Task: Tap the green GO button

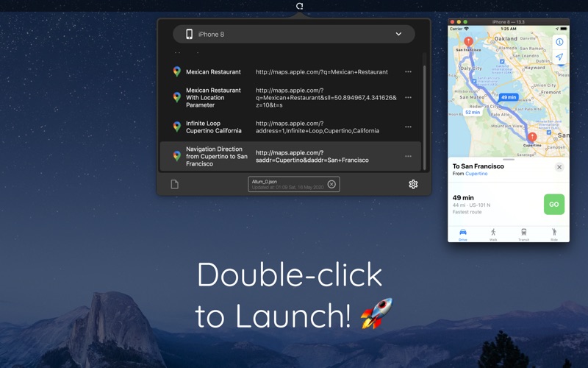Action: click(554, 205)
